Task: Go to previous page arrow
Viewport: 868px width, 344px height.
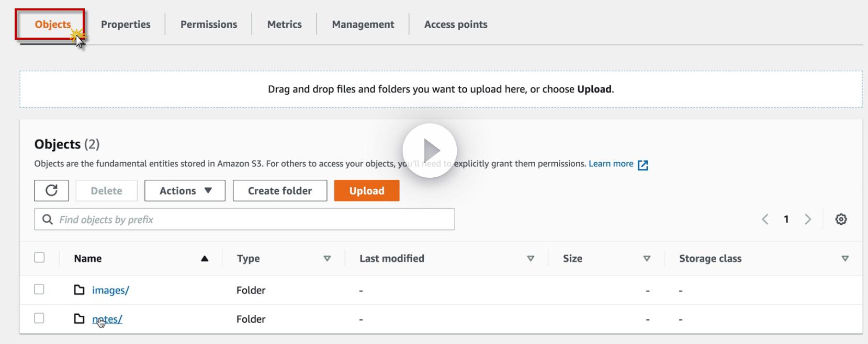Action: coord(765,220)
